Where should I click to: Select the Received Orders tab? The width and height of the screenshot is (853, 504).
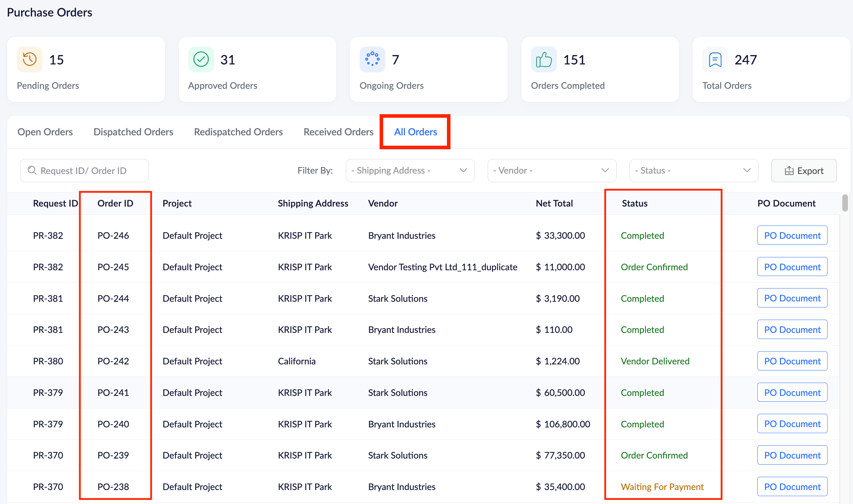[x=338, y=132]
